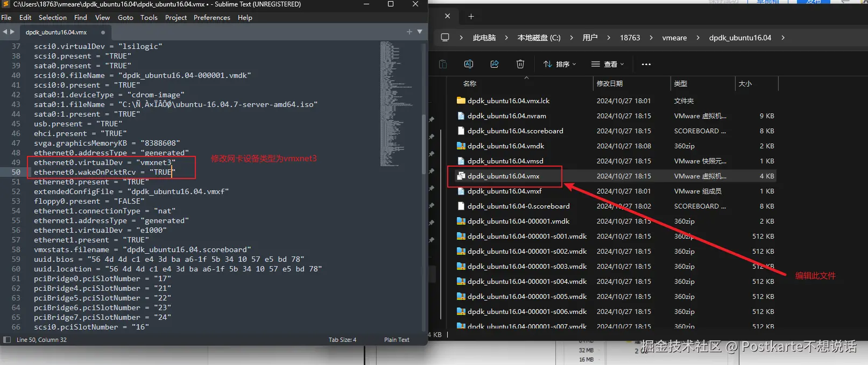Open Tab Size: 4 selector in status bar
This screenshot has height=365, width=868.
[x=342, y=340]
